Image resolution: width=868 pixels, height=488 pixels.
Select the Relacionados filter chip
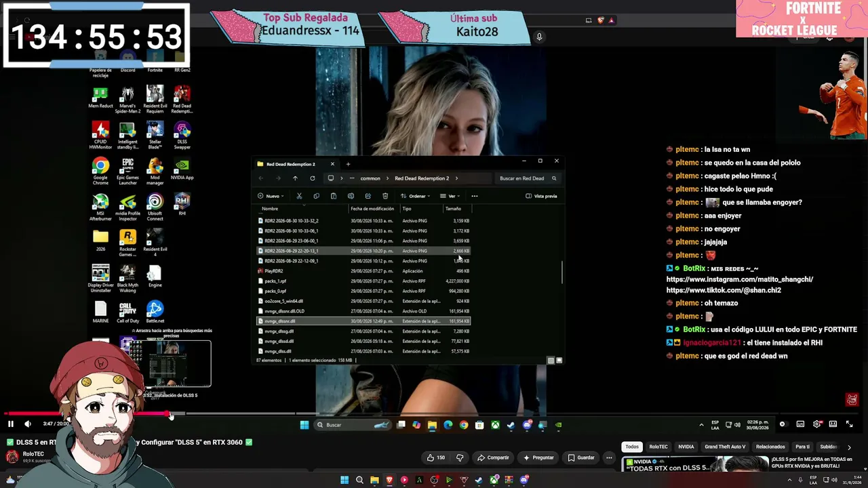[x=770, y=447]
